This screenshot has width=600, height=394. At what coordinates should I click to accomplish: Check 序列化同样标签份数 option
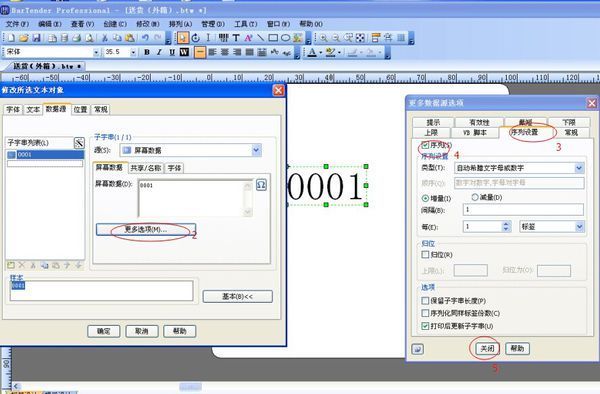425,313
